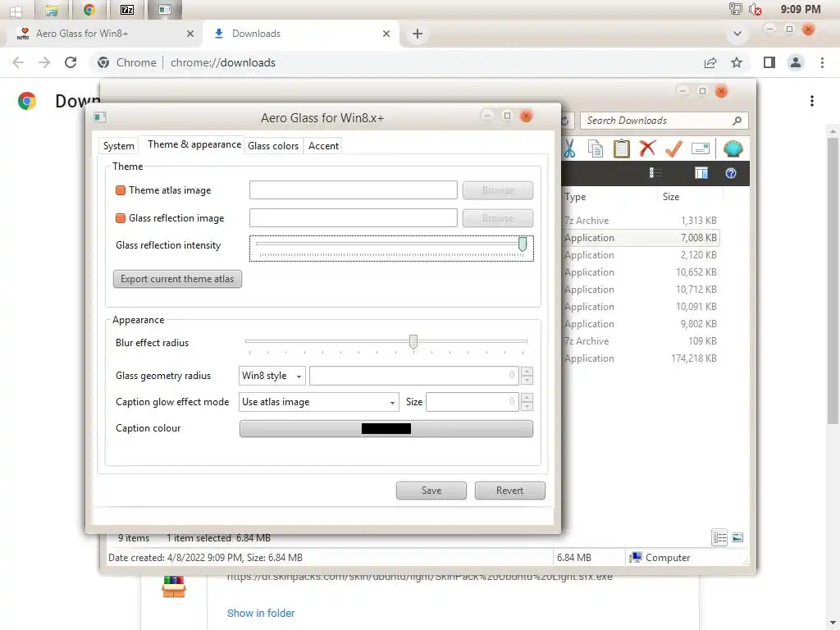This screenshot has height=630, width=840.
Task: Click the Chrome taskbar icon
Action: click(x=89, y=10)
